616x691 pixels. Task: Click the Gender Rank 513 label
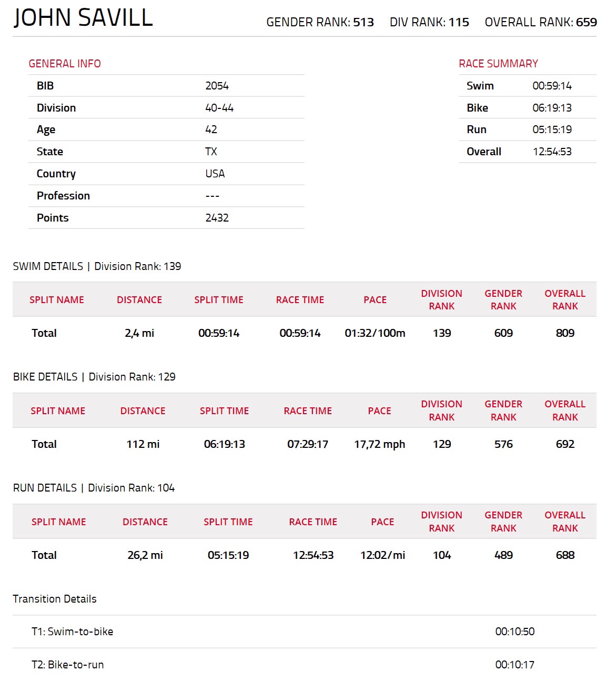tap(320, 22)
